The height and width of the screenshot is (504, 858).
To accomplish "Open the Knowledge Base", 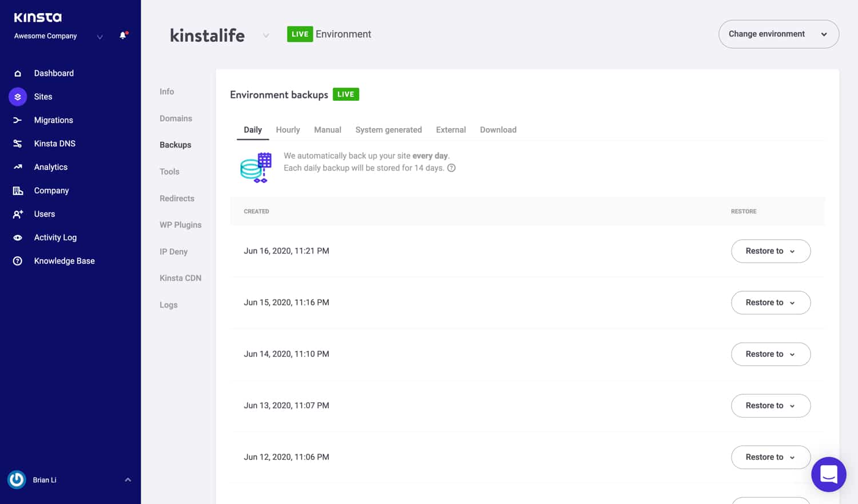I will [x=64, y=261].
